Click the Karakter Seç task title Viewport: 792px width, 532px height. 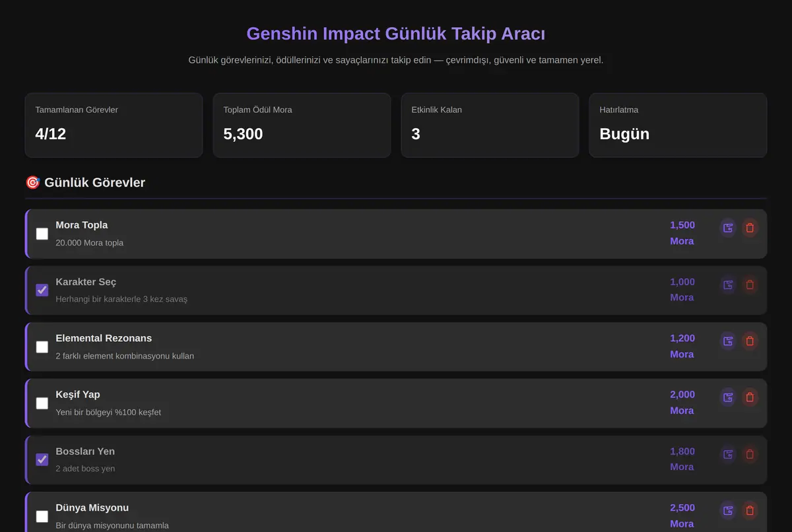coord(86,282)
